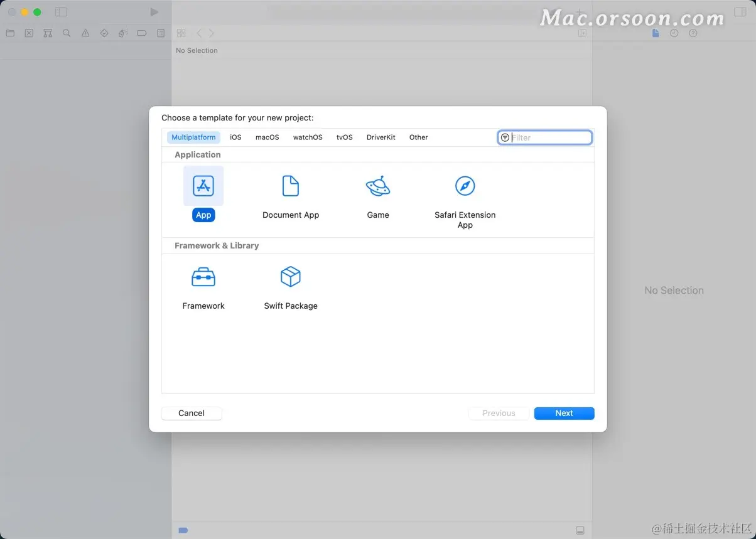
Task: Add an editor on the right
Action: pyautogui.click(x=582, y=33)
